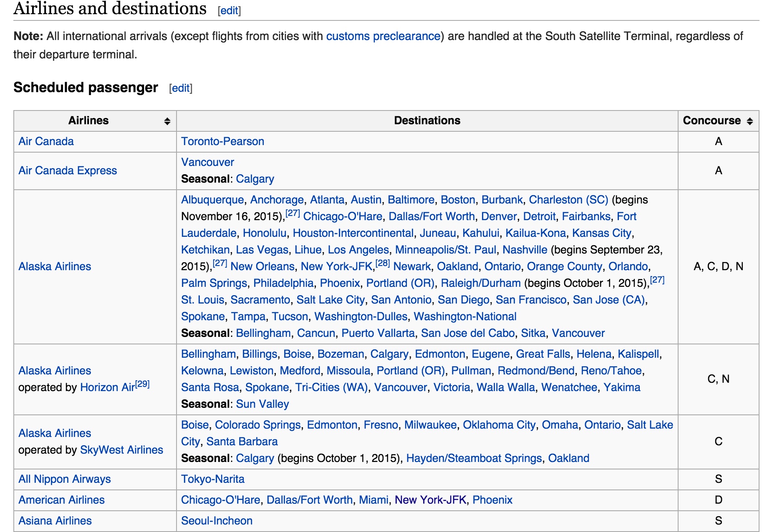
Task: Open Sun Valley seasonal link
Action: [x=262, y=404]
